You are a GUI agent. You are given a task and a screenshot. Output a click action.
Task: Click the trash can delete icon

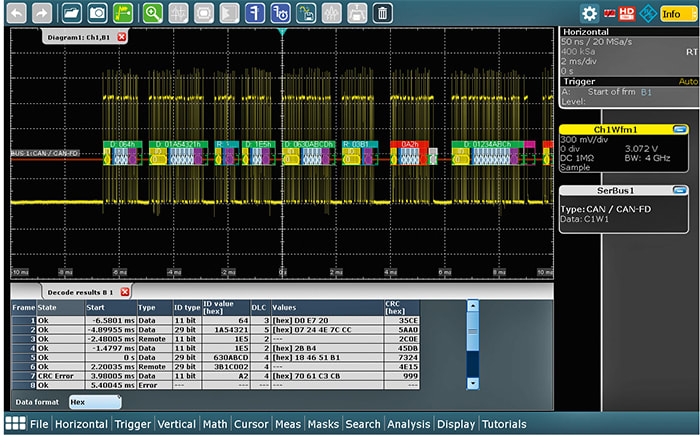tap(383, 13)
